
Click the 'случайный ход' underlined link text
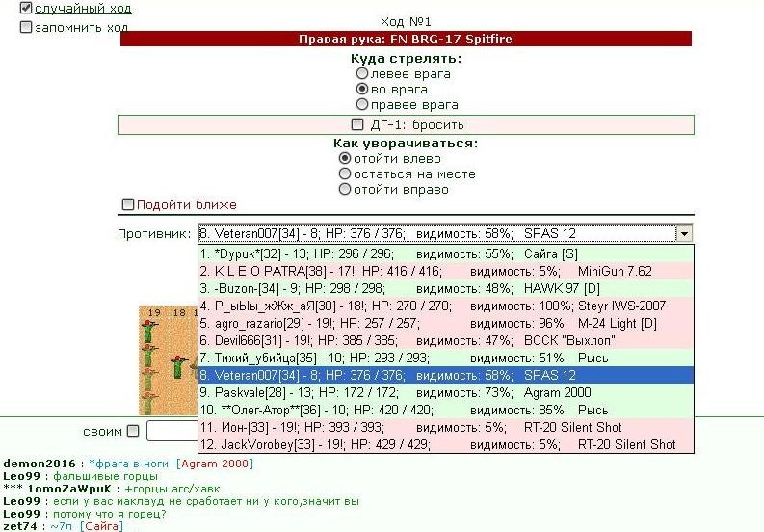[x=83, y=9]
